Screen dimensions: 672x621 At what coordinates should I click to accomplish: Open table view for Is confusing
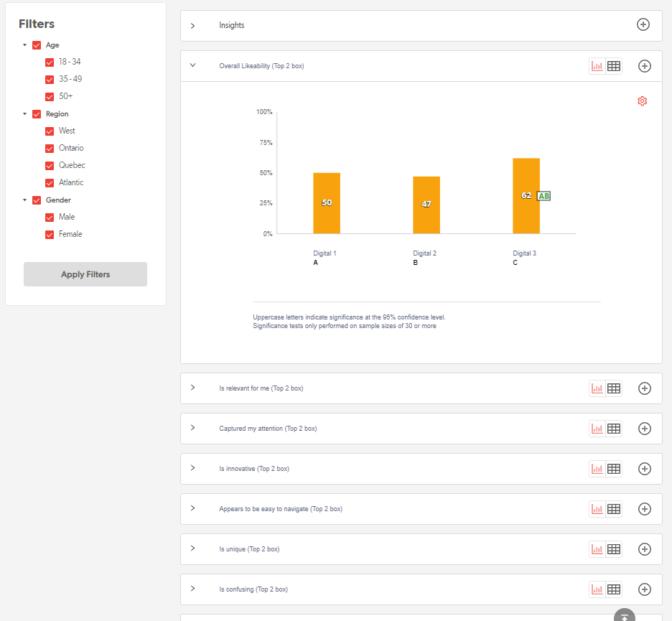(x=614, y=589)
